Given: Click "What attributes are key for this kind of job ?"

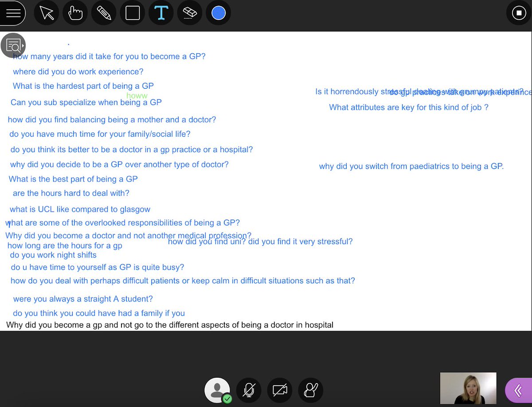Looking at the screenshot, I should 409,107.
